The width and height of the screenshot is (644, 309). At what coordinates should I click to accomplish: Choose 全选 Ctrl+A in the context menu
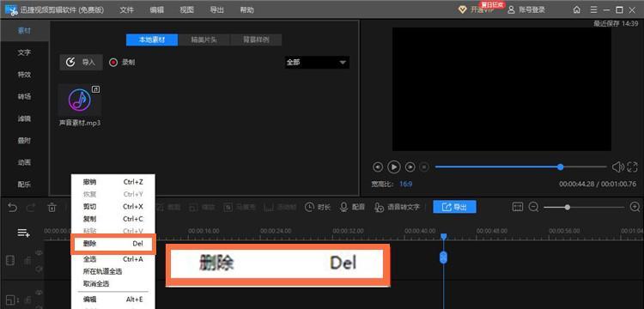point(113,259)
